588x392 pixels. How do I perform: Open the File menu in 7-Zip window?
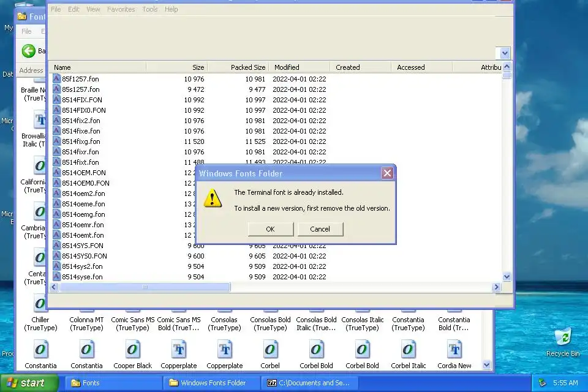click(56, 9)
